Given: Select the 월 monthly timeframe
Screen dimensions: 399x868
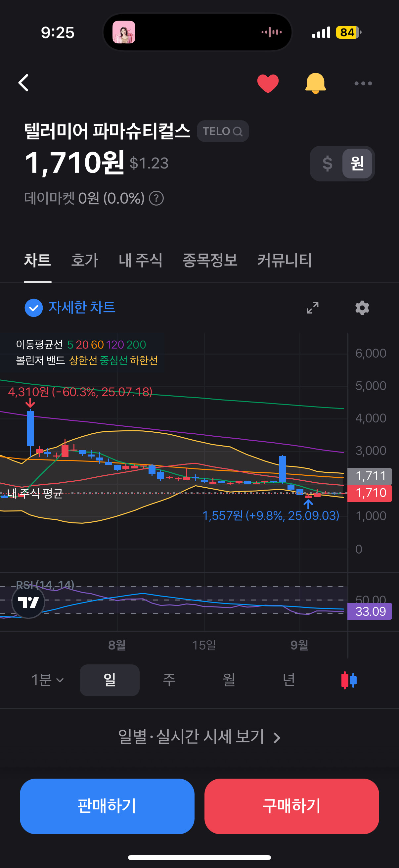Looking at the screenshot, I should tap(229, 680).
